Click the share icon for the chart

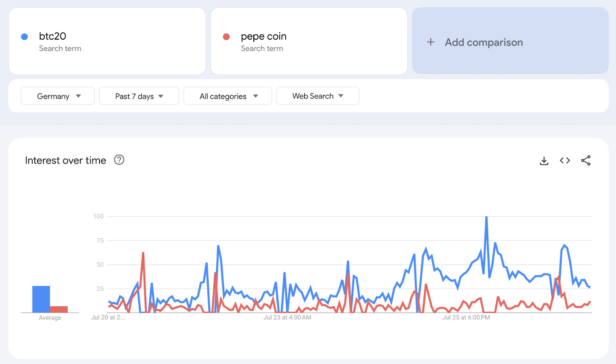tap(586, 160)
